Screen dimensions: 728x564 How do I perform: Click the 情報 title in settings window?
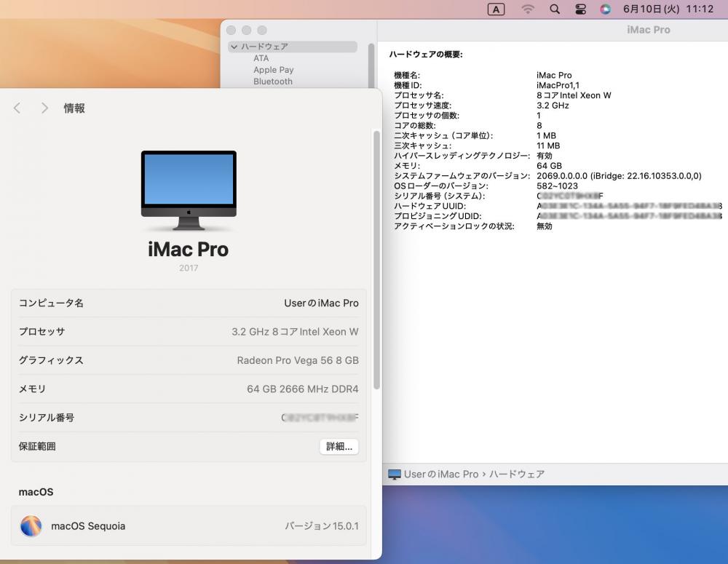[74, 108]
